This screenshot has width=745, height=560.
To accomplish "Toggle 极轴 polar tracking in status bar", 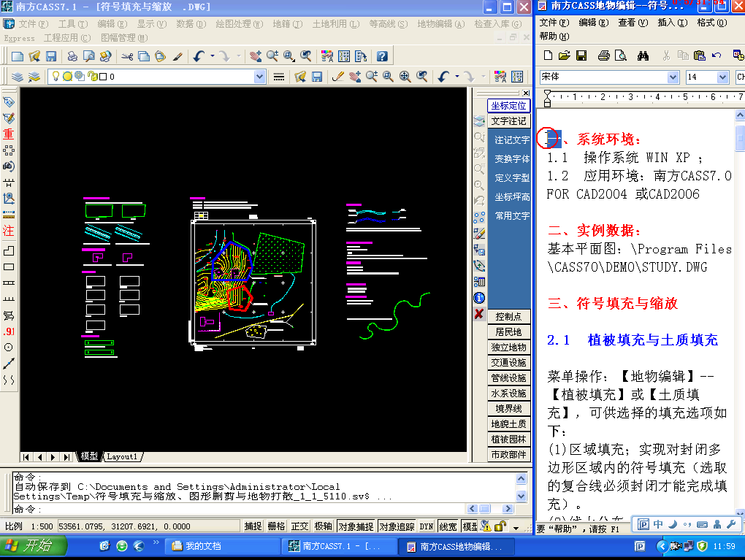I will coord(323,526).
